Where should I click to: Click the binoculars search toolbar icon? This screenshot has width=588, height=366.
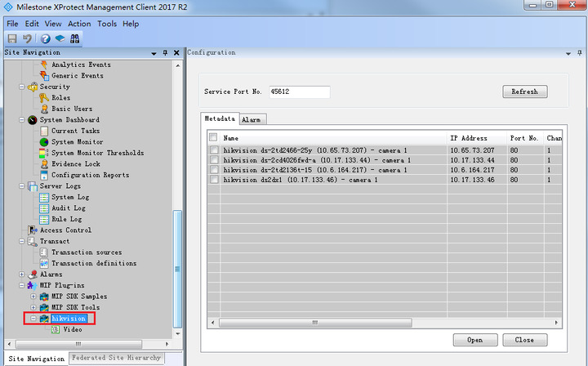tap(74, 38)
